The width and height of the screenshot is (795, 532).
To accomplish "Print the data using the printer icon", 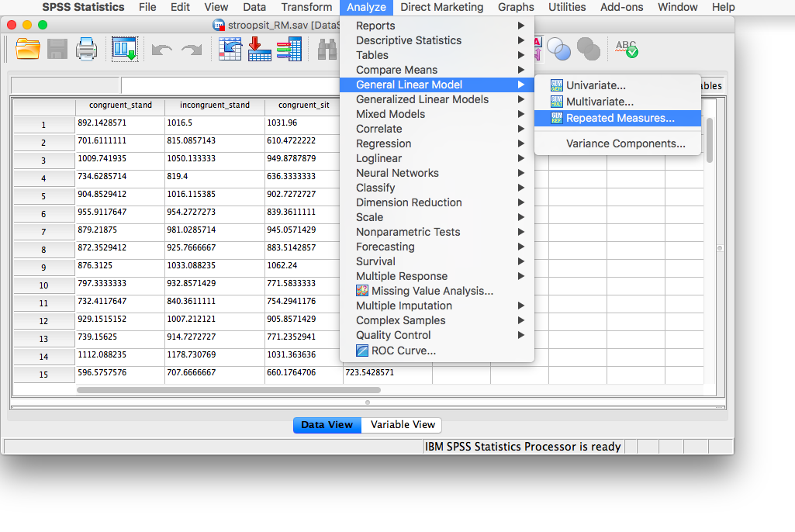I will (x=86, y=49).
